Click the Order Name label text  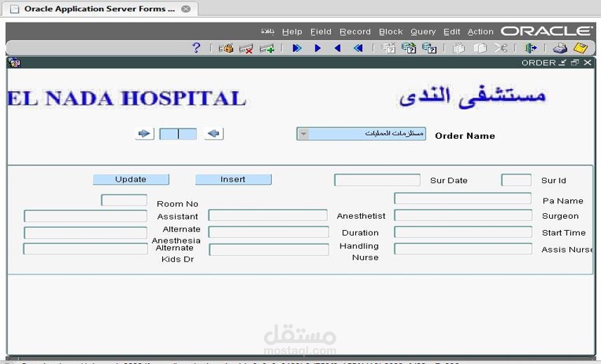[x=465, y=136]
